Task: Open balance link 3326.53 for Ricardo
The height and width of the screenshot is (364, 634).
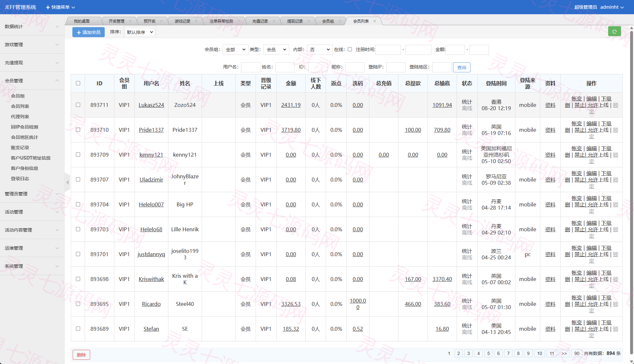Action: (x=291, y=304)
